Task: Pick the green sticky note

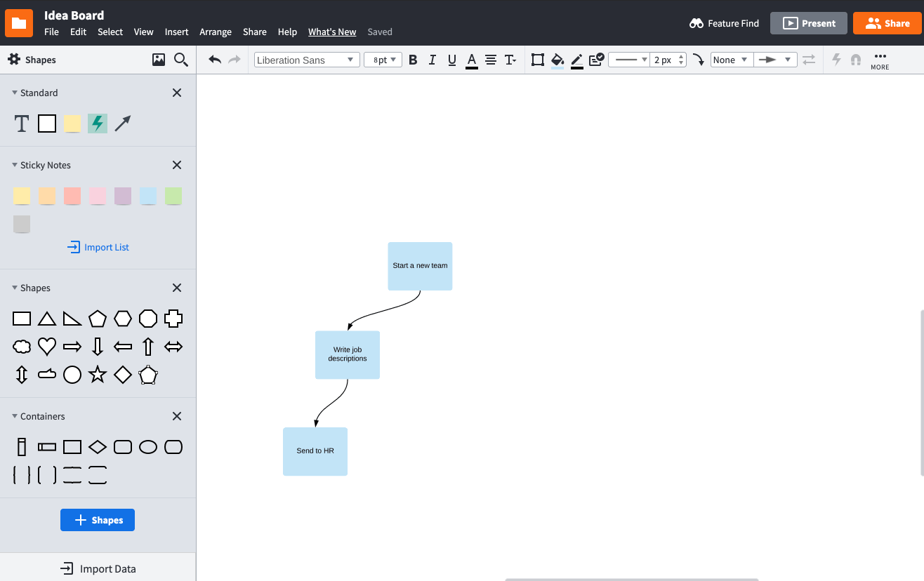Action: [x=173, y=196]
